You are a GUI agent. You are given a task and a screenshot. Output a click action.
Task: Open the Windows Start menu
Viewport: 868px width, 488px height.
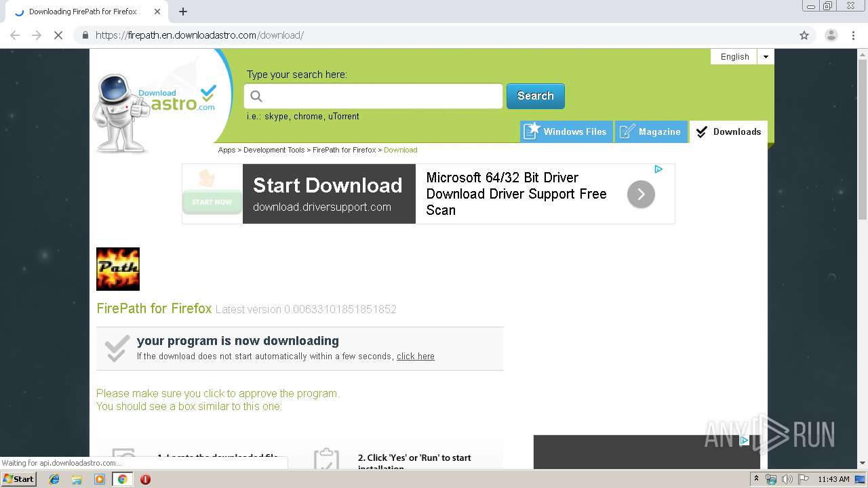tap(19, 479)
